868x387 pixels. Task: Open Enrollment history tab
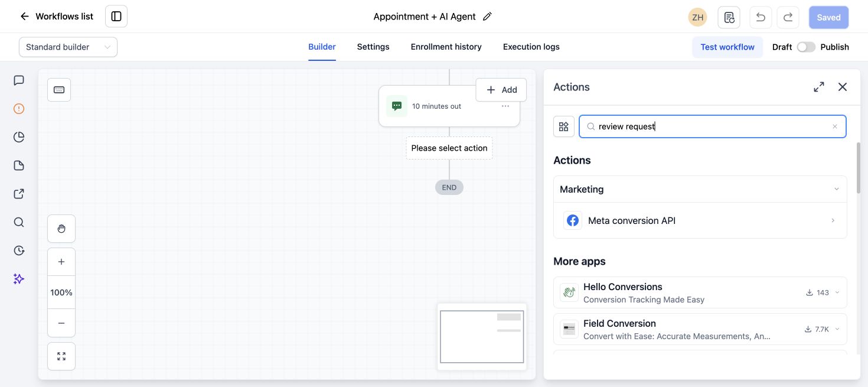pos(446,47)
